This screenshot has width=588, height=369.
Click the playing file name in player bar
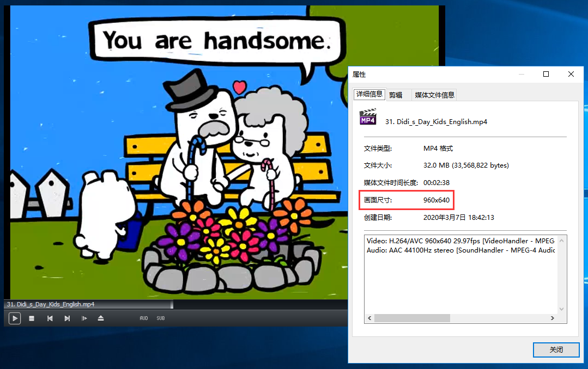click(51, 304)
